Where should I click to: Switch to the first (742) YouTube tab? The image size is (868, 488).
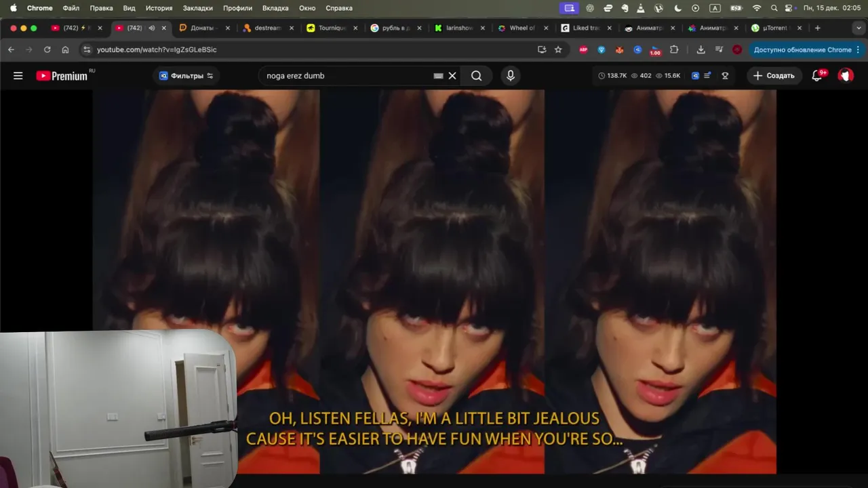[x=73, y=28]
